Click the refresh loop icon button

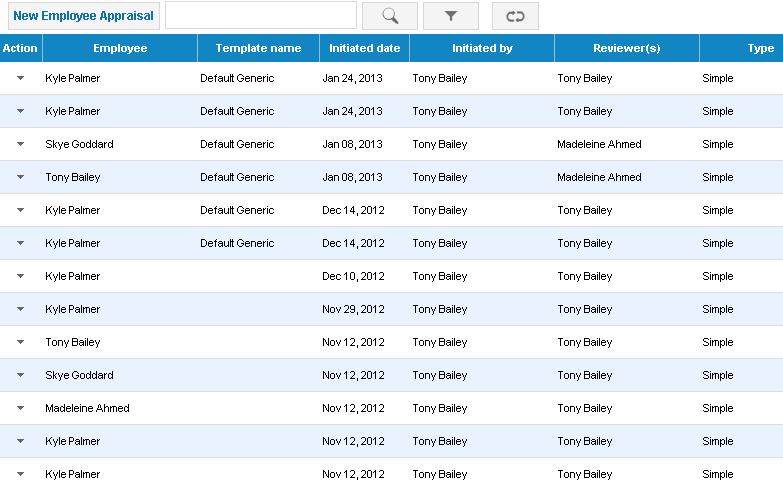click(x=515, y=16)
